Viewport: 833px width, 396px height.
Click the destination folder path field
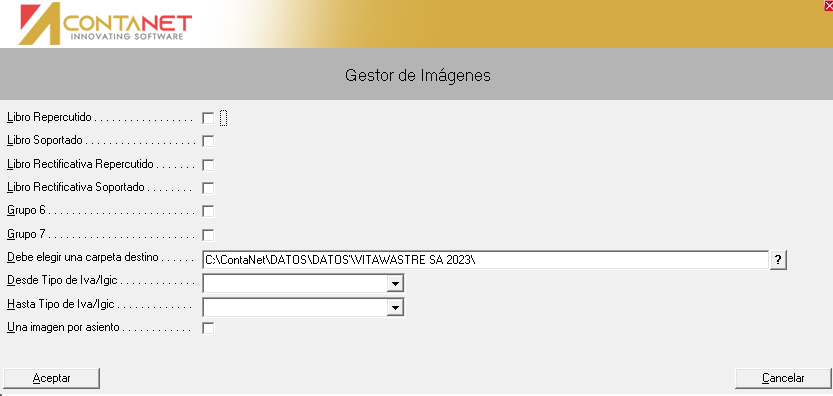point(486,260)
